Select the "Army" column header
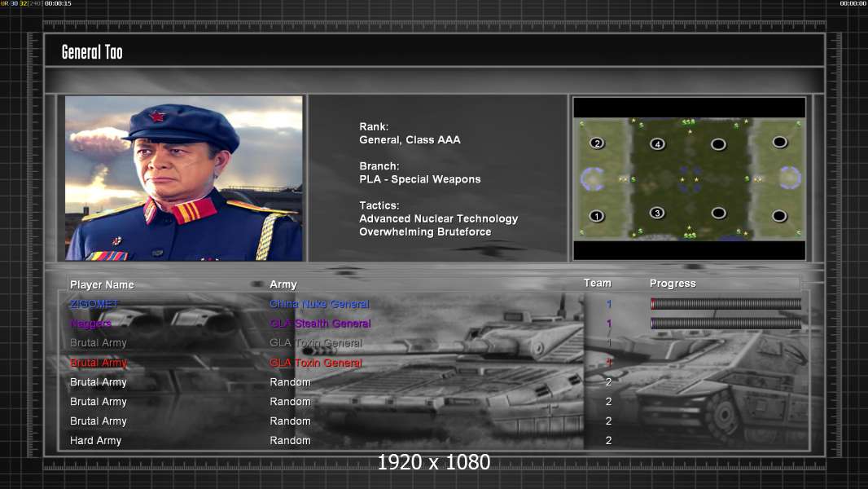The height and width of the screenshot is (489, 868). [x=283, y=284]
